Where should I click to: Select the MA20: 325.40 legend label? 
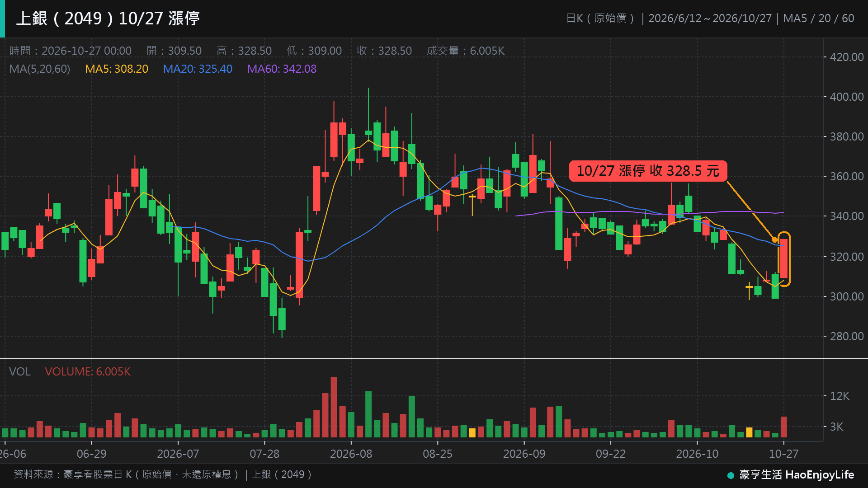tap(198, 69)
